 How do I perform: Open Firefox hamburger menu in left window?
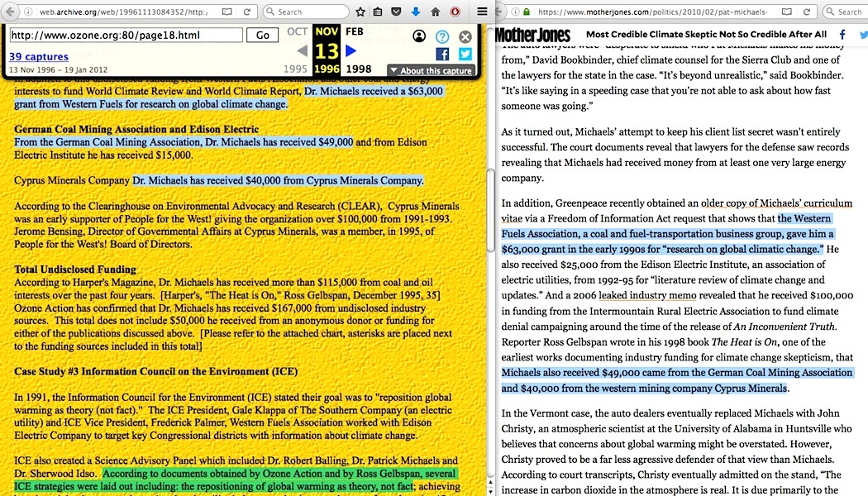(x=481, y=12)
